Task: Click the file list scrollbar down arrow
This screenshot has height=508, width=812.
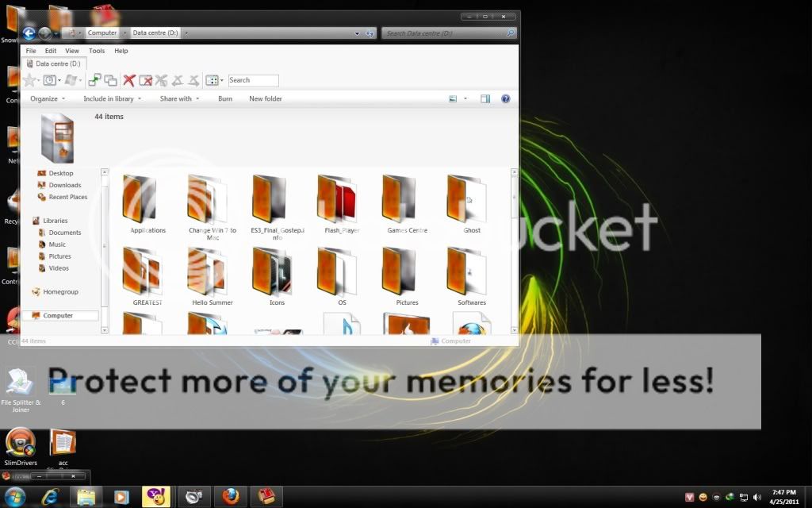Action: [x=514, y=330]
